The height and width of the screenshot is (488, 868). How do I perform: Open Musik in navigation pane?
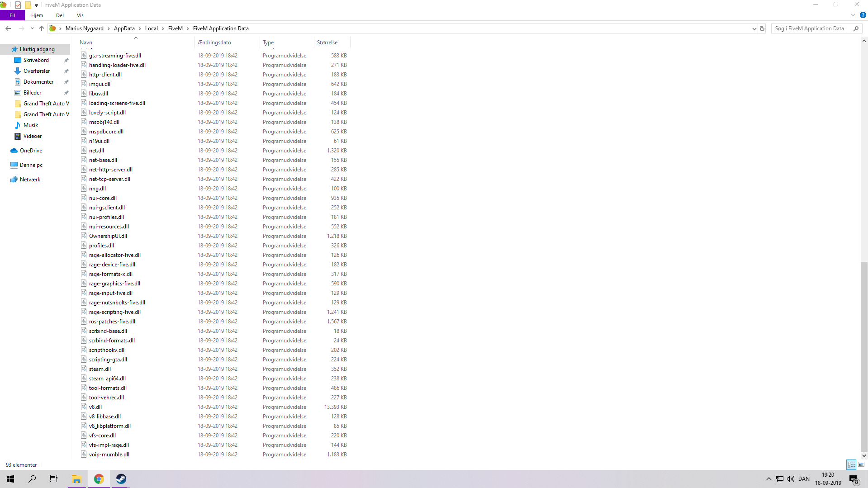tap(31, 125)
